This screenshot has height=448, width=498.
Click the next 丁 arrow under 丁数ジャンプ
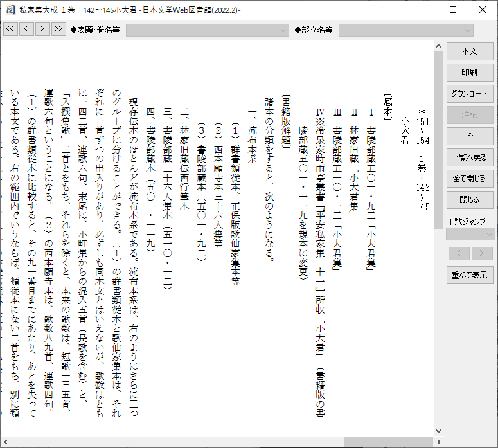coord(482,253)
